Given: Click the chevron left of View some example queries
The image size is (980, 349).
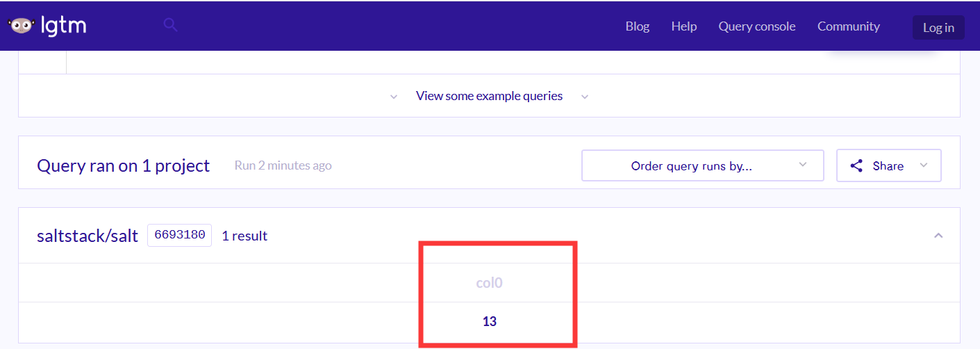Looking at the screenshot, I should tap(394, 97).
